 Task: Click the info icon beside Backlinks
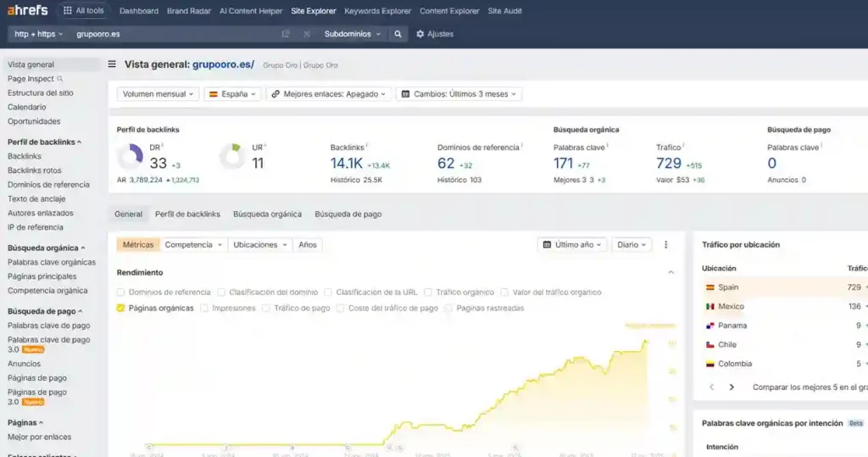coord(367,146)
